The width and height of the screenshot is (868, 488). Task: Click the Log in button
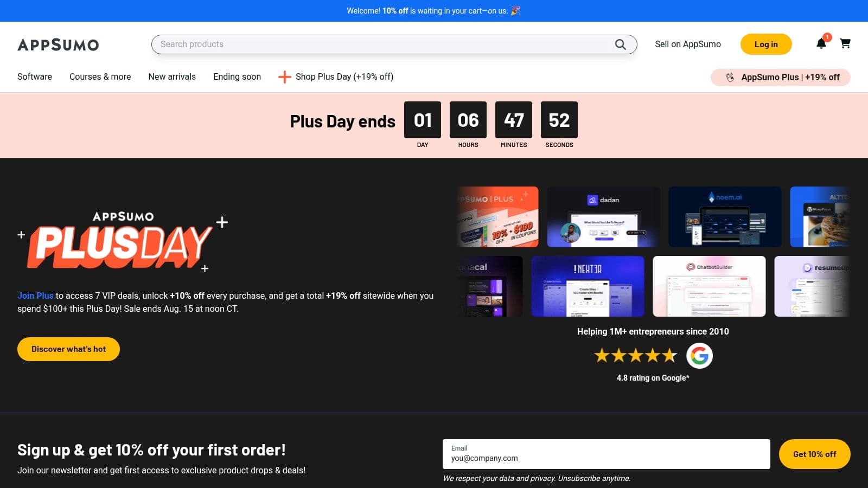pos(766,44)
